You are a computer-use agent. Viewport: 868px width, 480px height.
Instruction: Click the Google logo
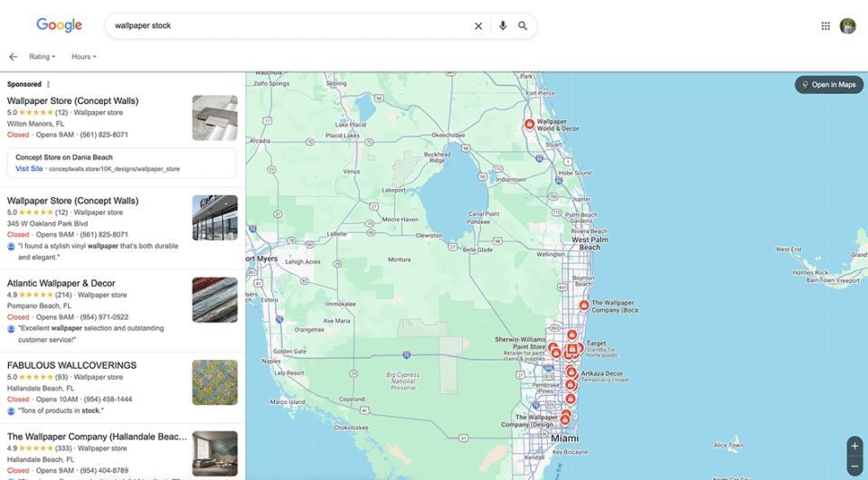point(59,26)
